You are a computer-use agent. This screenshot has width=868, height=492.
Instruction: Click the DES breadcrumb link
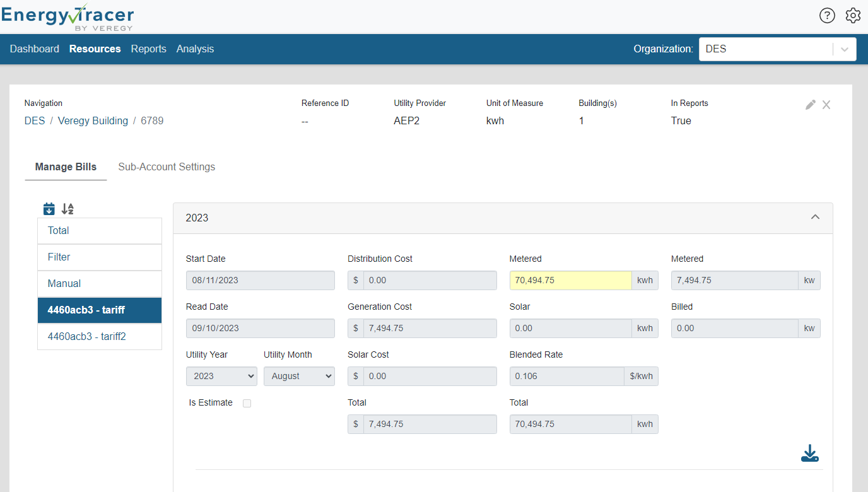tap(35, 120)
